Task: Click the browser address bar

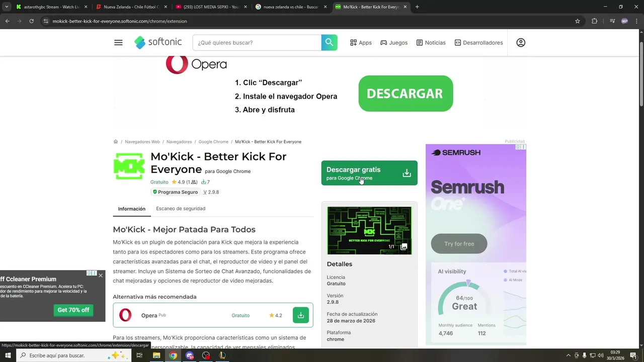Action: pos(307,21)
